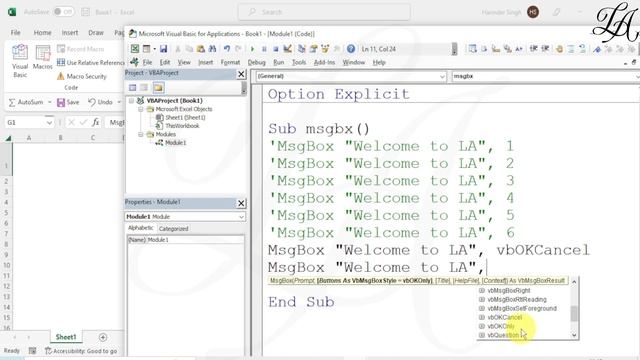Open the Module1 Module object dropdown

[x=242, y=217]
